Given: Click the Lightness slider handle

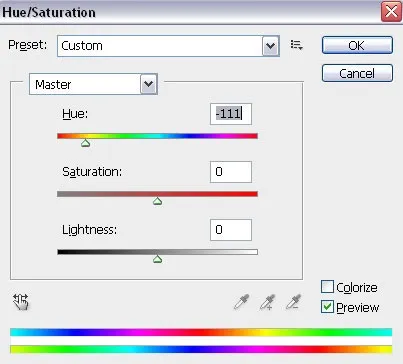Looking at the screenshot, I should coord(157,259).
